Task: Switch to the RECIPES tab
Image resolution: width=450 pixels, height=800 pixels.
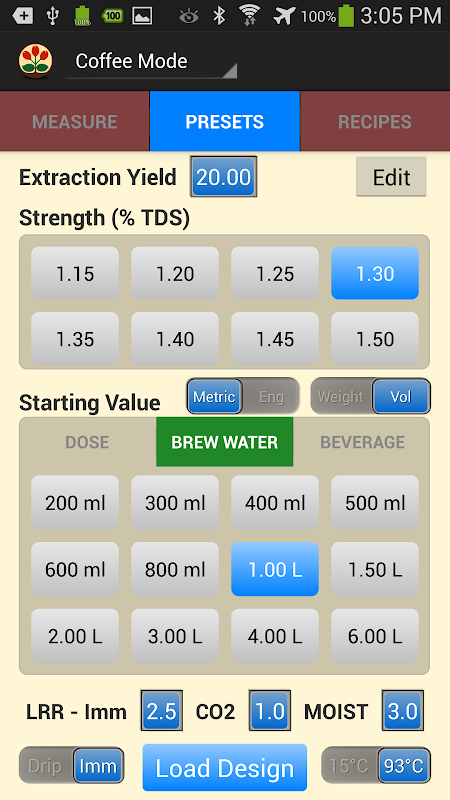Action: click(x=375, y=121)
